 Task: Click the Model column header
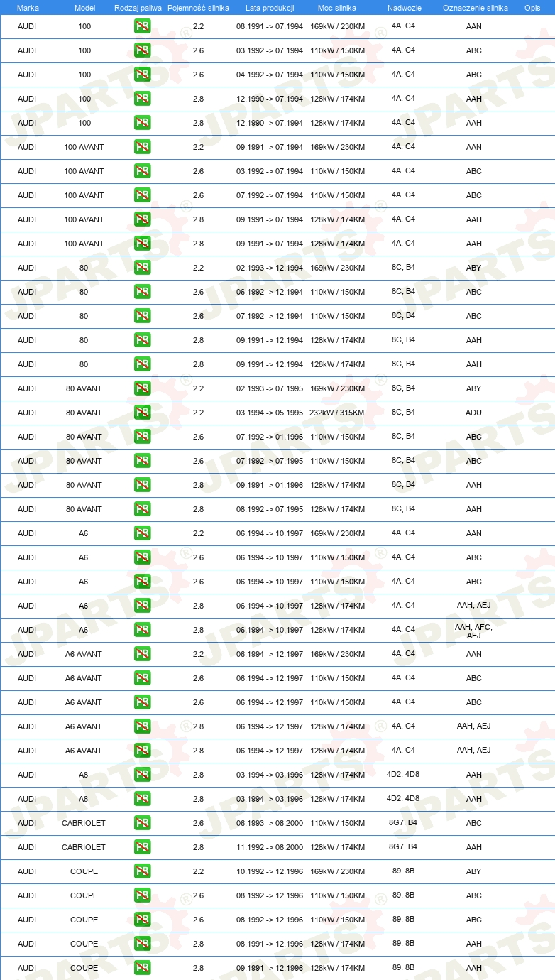point(84,8)
